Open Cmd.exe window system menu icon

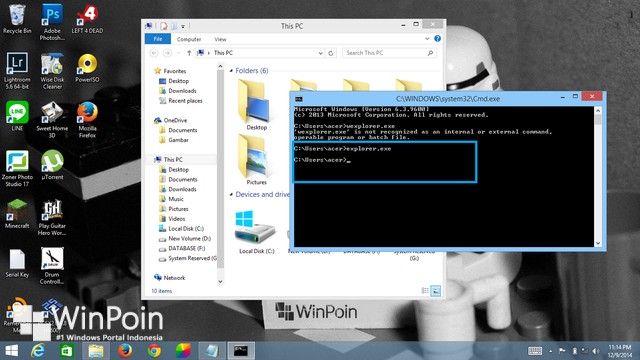[299, 99]
